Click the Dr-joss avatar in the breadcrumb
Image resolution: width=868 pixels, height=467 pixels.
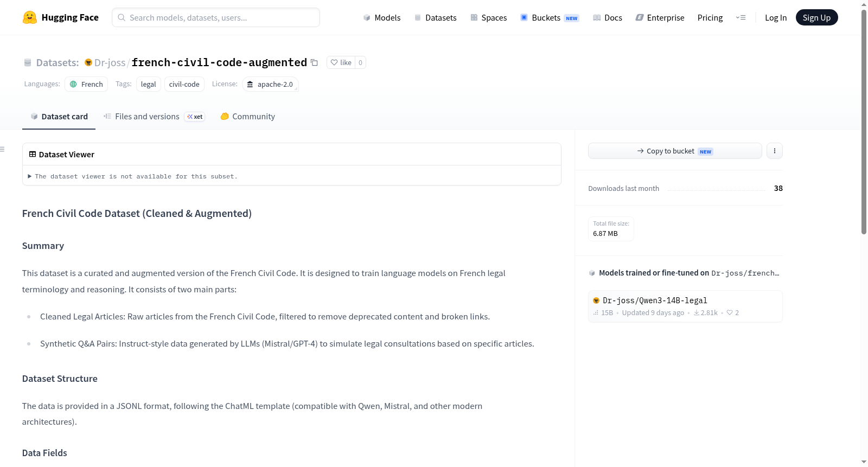pyautogui.click(x=88, y=62)
